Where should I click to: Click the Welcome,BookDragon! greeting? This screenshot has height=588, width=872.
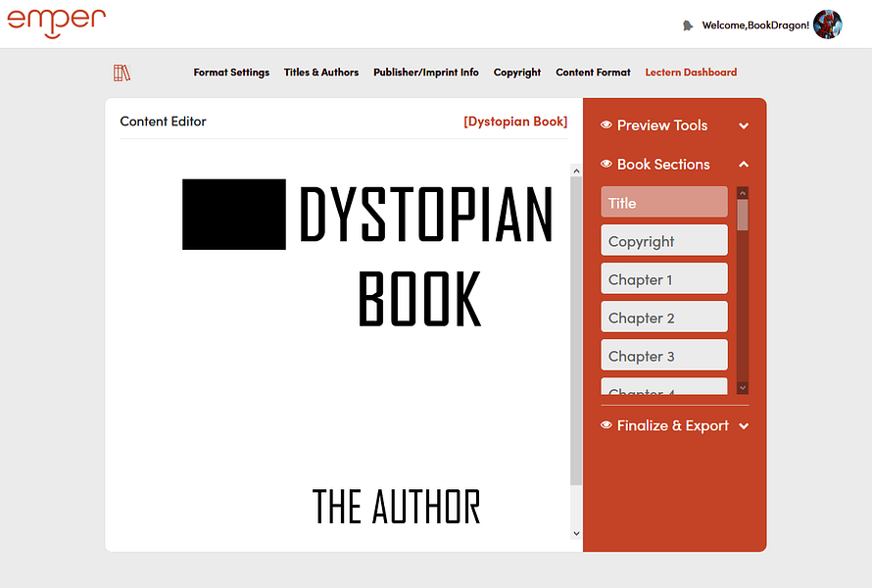[755, 25]
